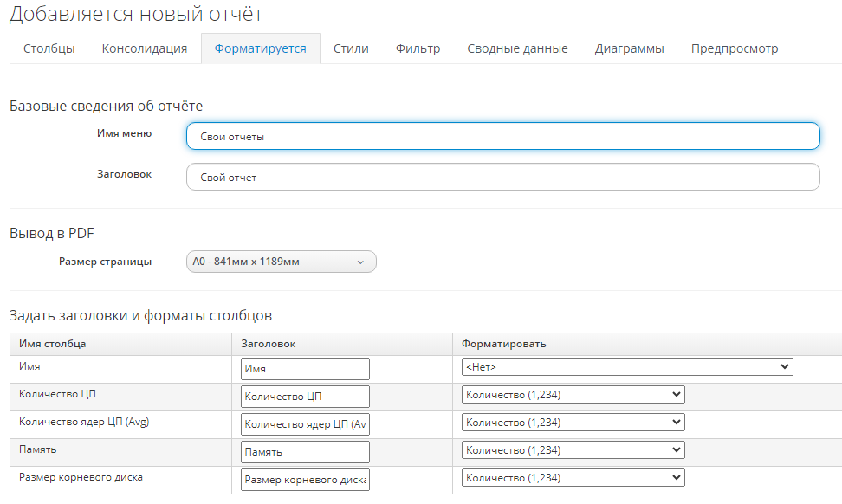Edit the Имя column header field
The width and height of the screenshot is (842, 504).
coord(305,369)
